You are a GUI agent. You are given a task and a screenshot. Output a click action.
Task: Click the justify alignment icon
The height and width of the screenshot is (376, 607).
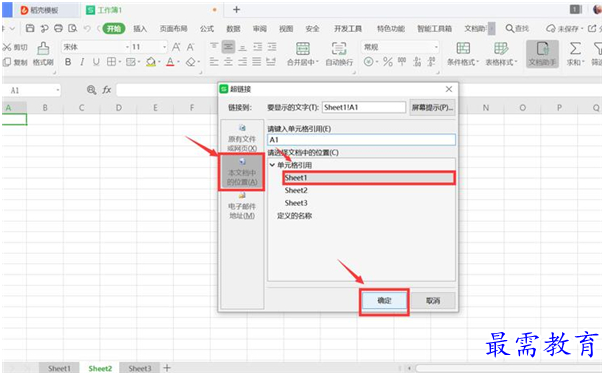coord(257,62)
